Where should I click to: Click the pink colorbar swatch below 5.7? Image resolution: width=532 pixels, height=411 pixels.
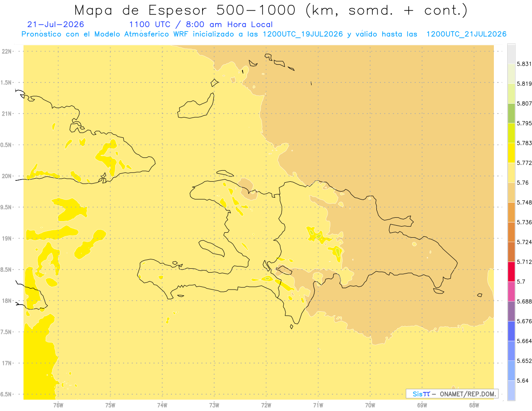511,291
